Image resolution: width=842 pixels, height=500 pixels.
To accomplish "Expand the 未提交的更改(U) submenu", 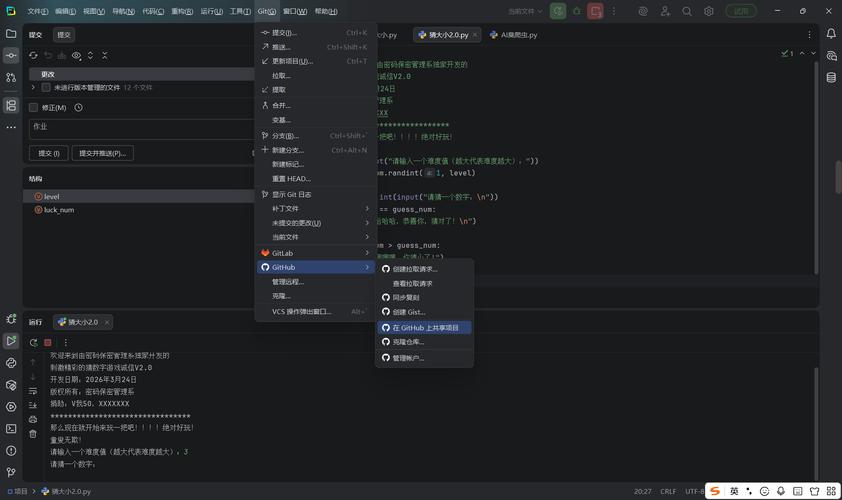I will 315,223.
